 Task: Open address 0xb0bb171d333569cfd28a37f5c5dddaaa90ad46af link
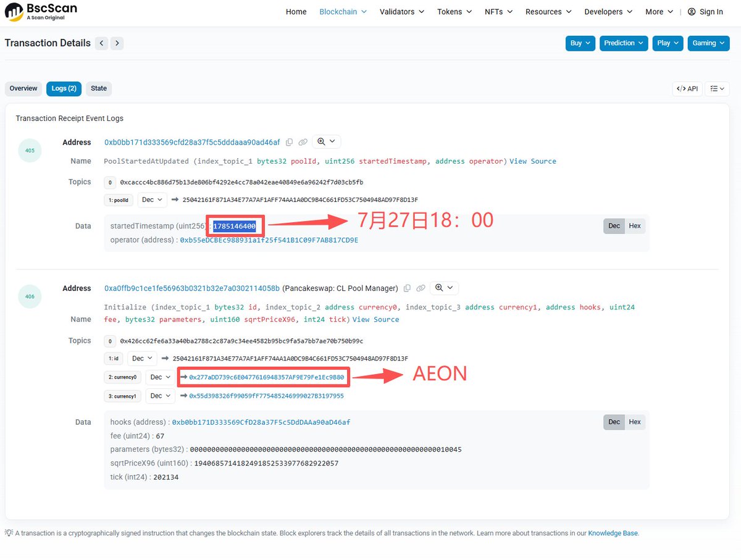tap(192, 143)
